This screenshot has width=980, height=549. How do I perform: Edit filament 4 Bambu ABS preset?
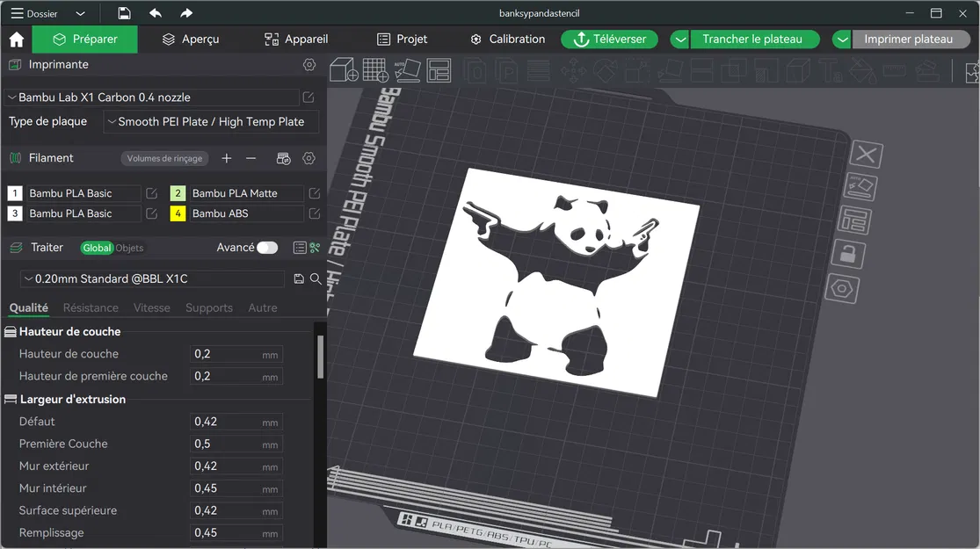(315, 213)
